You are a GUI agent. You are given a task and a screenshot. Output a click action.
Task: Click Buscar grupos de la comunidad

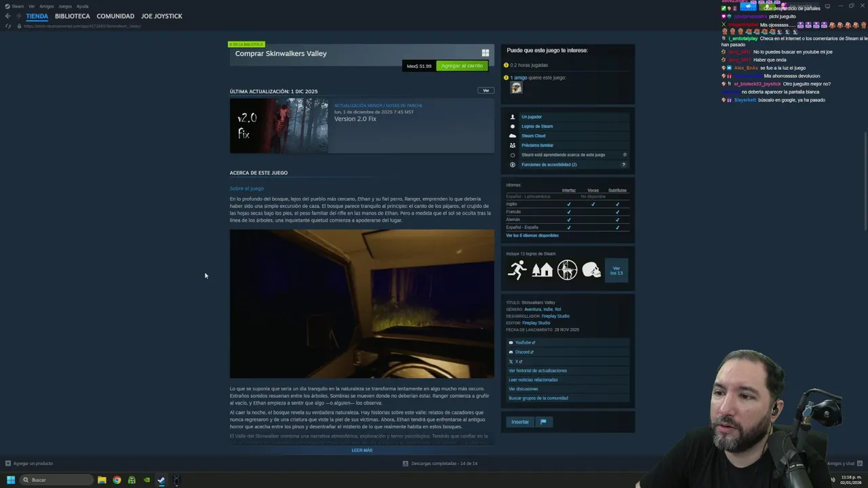[538, 398]
